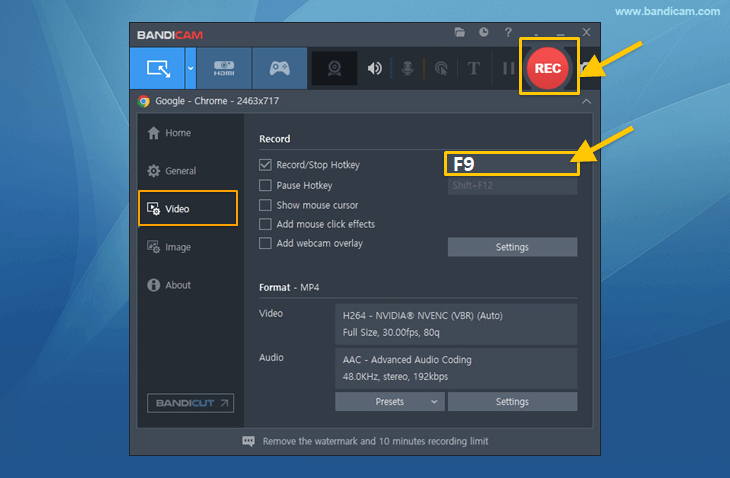Switch to game recording mode
The width and height of the screenshot is (730, 478).
tap(279, 68)
